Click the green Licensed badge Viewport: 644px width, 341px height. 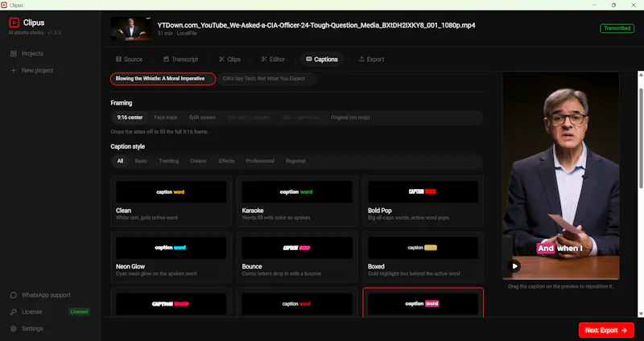[79, 312]
